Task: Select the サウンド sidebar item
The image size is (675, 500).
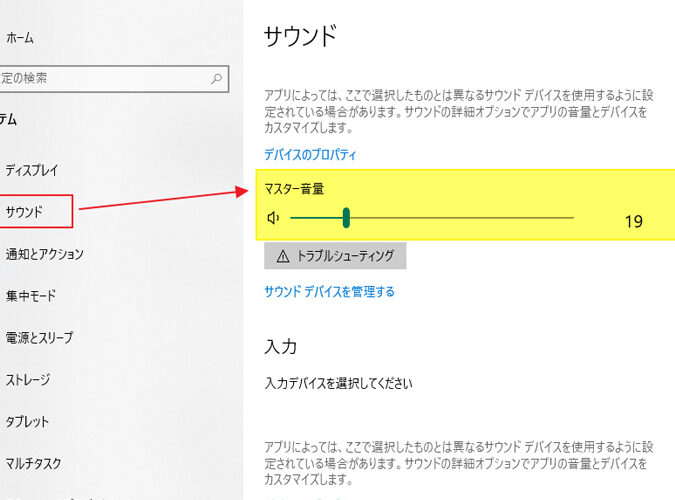Action: [x=24, y=211]
